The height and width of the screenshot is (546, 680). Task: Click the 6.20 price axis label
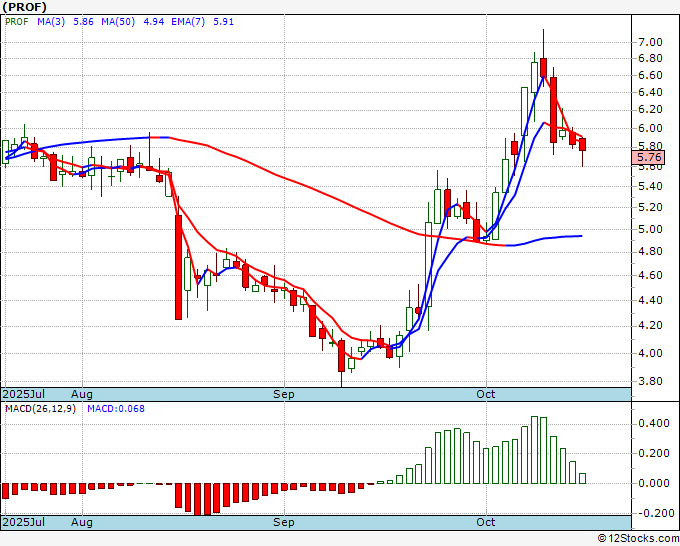(x=650, y=110)
